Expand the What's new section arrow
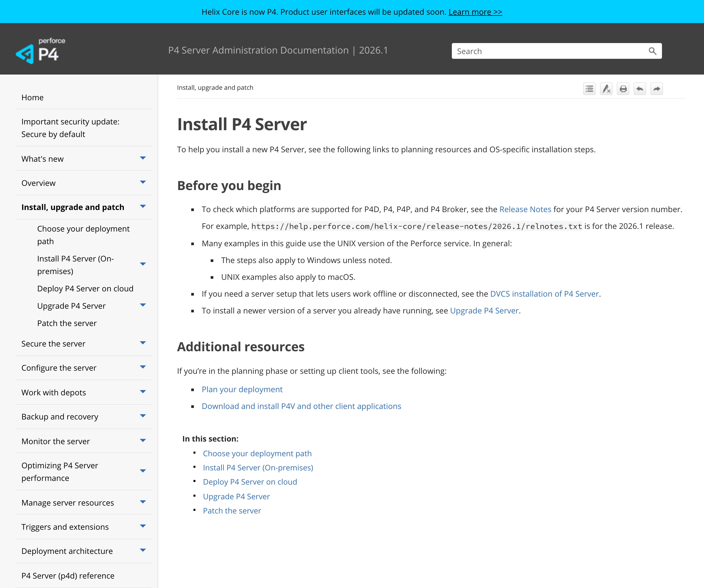 pos(143,158)
